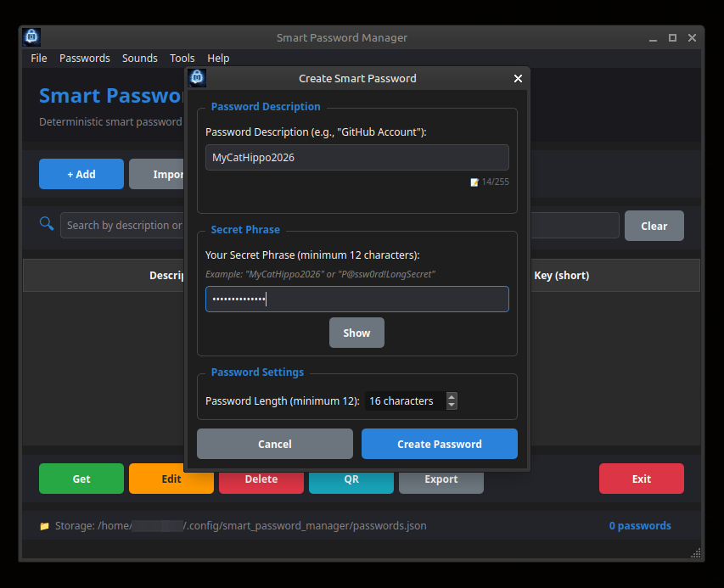Click the folder icon next to Storage path
The width and height of the screenshot is (724, 588).
click(x=44, y=526)
